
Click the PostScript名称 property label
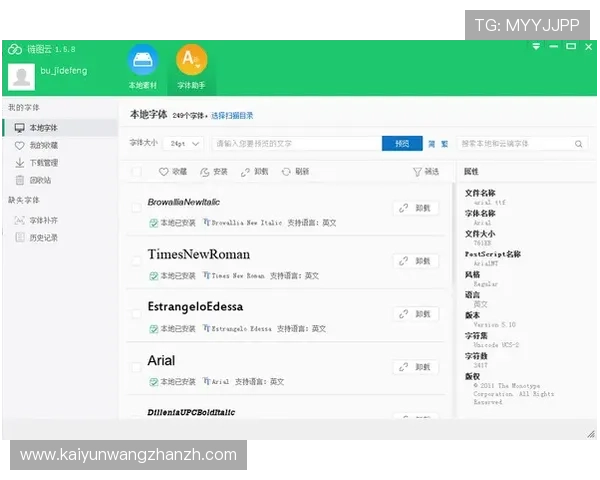coord(493,254)
